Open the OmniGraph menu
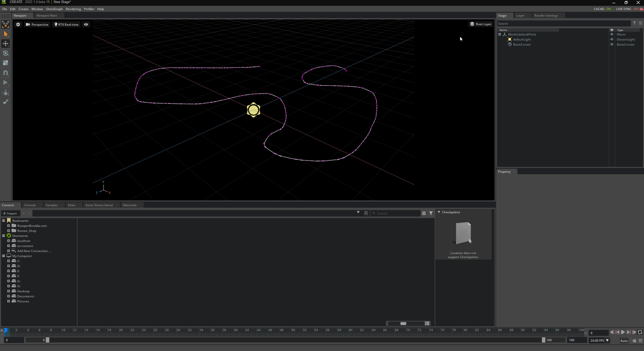 [54, 9]
